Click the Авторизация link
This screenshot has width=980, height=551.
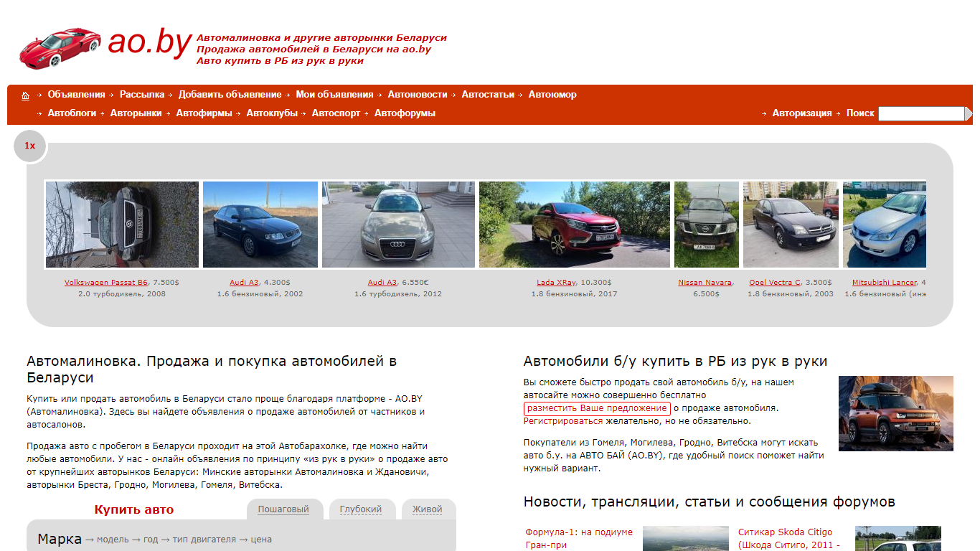pos(802,113)
